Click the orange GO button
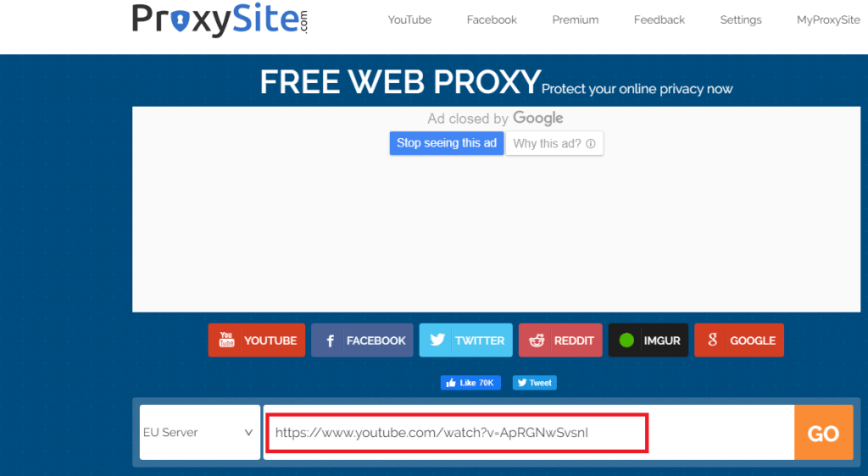 (824, 432)
